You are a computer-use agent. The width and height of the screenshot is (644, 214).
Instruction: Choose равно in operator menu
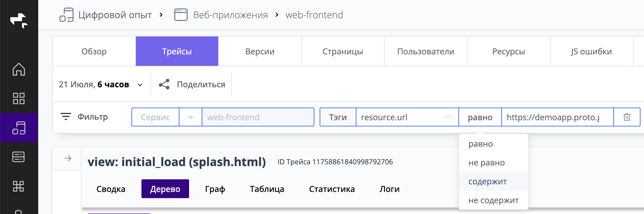tap(493, 144)
